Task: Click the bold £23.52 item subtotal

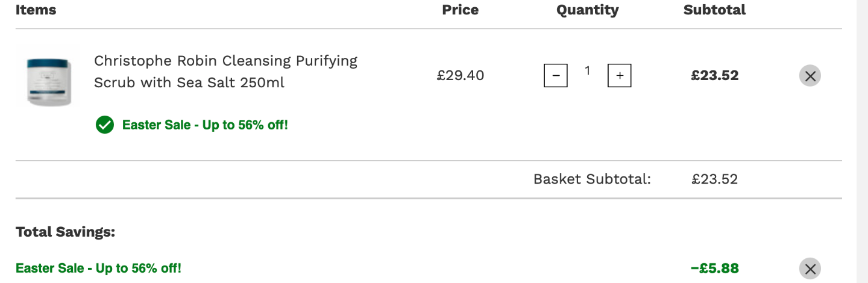Action: click(715, 76)
